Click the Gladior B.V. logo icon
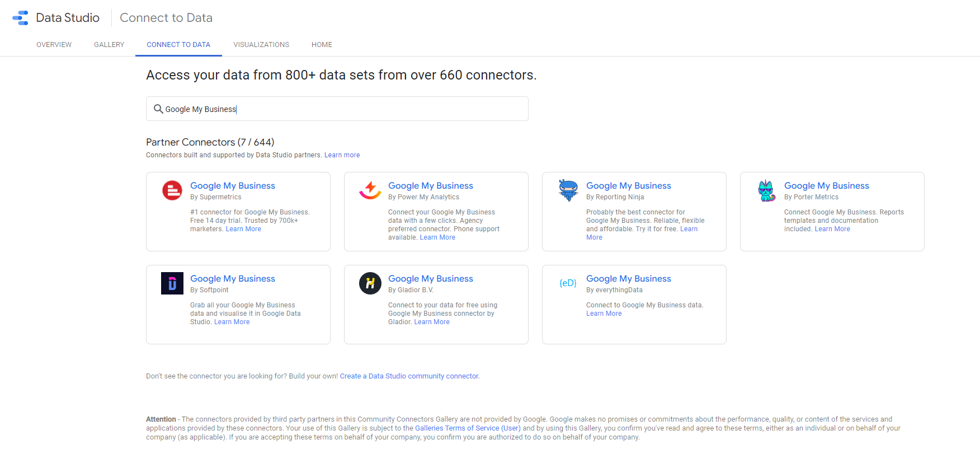Image resolution: width=980 pixels, height=458 pixels. (x=370, y=283)
